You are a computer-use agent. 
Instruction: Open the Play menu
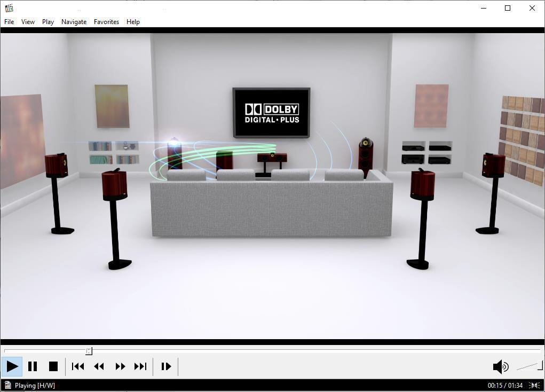point(48,21)
